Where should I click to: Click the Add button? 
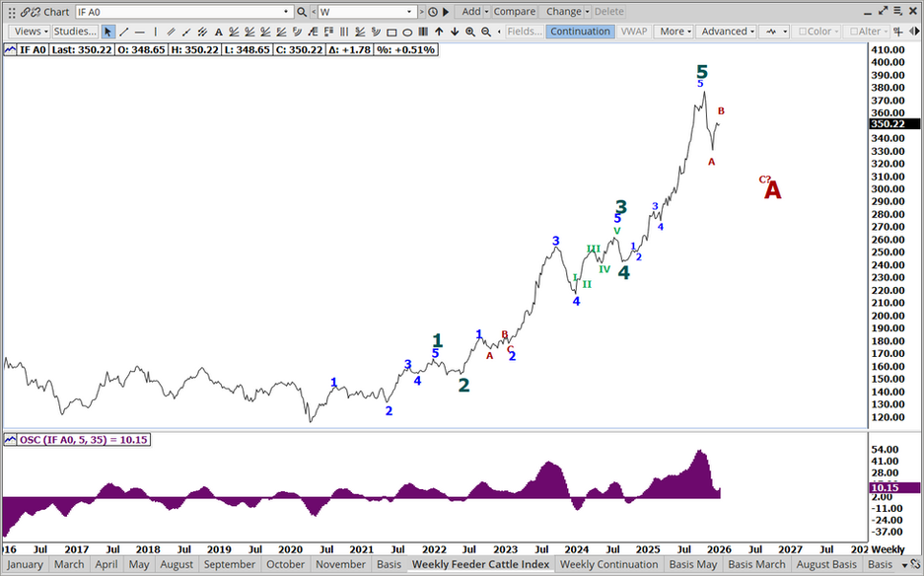(x=470, y=12)
